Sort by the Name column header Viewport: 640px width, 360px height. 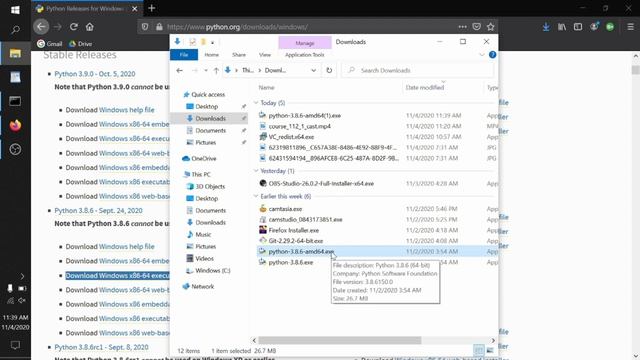[266, 87]
